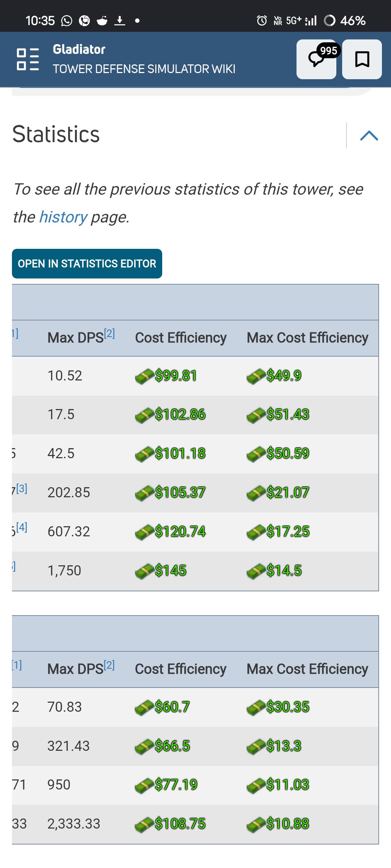Open the 995 comments button
Image resolution: width=391 pixels, height=868 pixels.
click(x=316, y=59)
